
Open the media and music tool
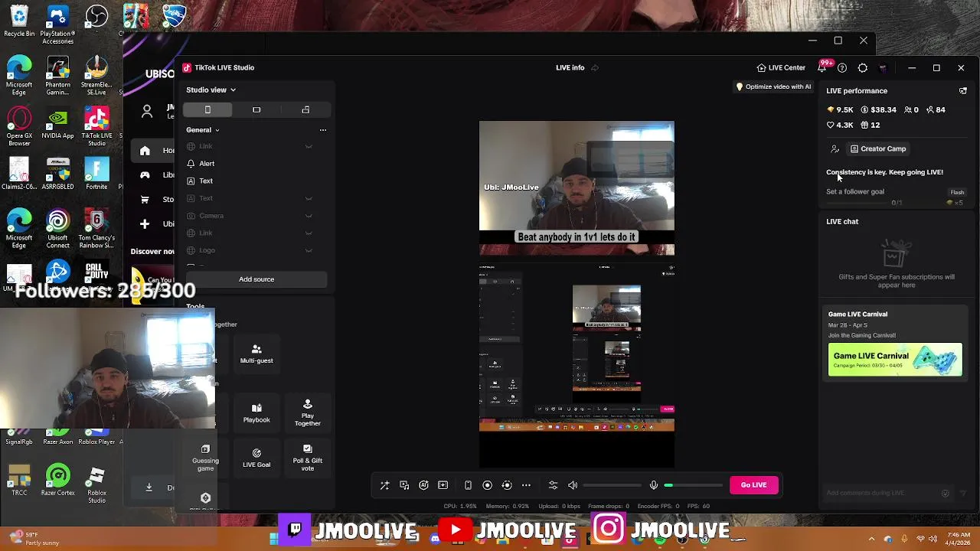tap(404, 485)
